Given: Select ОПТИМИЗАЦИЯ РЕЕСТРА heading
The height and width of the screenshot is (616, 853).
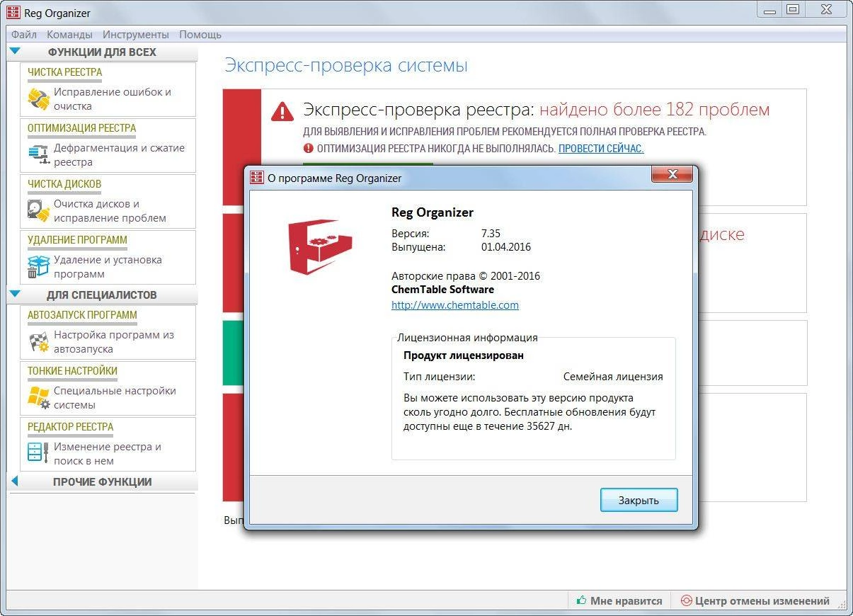Looking at the screenshot, I should point(81,128).
